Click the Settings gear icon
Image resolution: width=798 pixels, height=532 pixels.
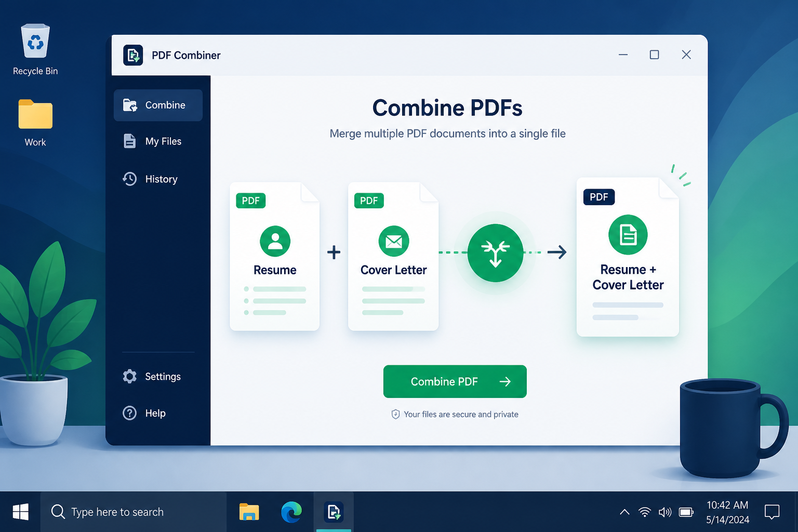pyautogui.click(x=130, y=377)
